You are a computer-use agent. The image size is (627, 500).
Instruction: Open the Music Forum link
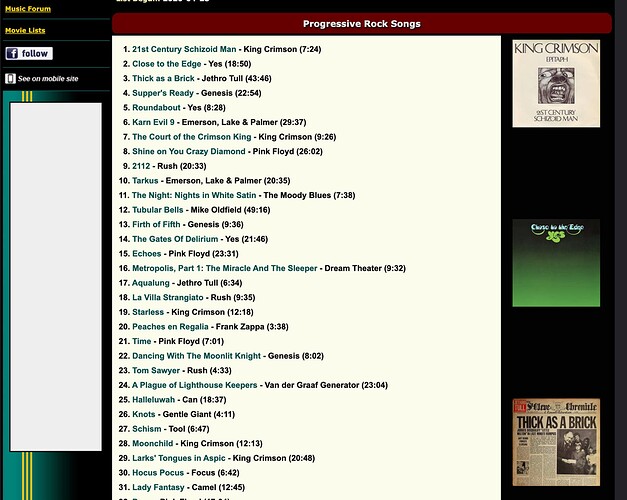click(x=28, y=9)
